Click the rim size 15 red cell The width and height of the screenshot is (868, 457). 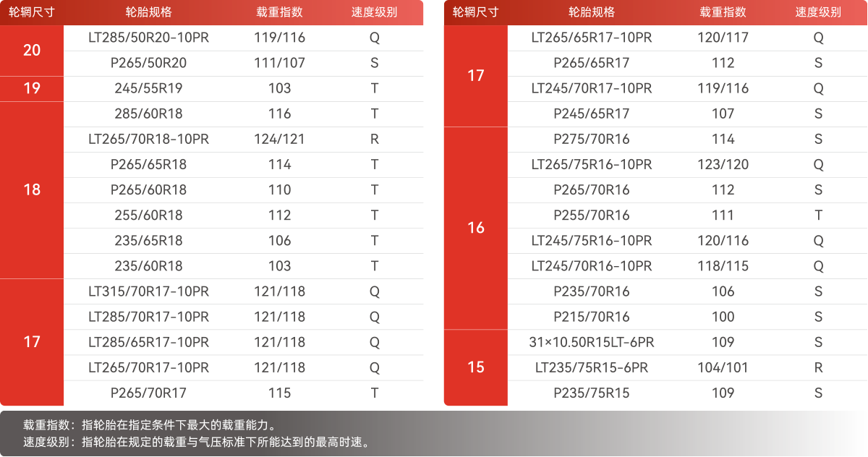[475, 367]
